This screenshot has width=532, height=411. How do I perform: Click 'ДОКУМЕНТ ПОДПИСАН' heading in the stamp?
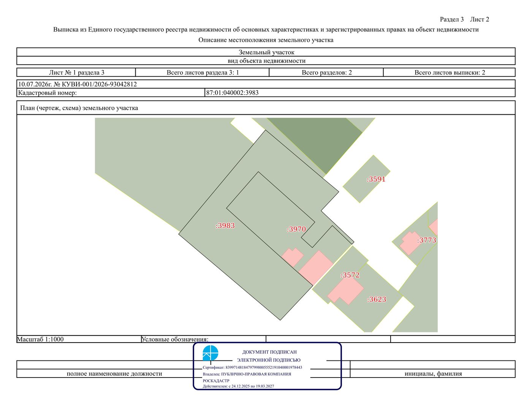[269, 352]
